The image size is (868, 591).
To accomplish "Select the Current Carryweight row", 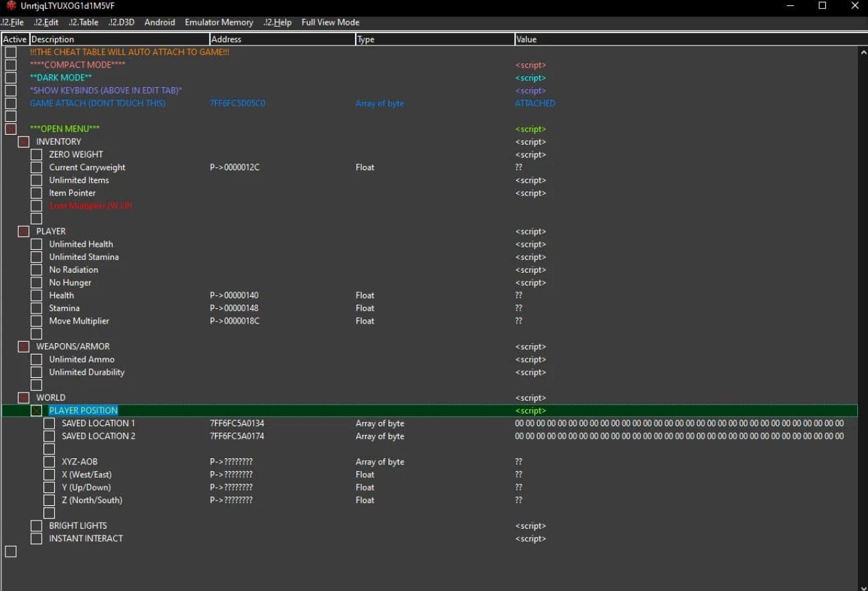I will pyautogui.click(x=88, y=168).
